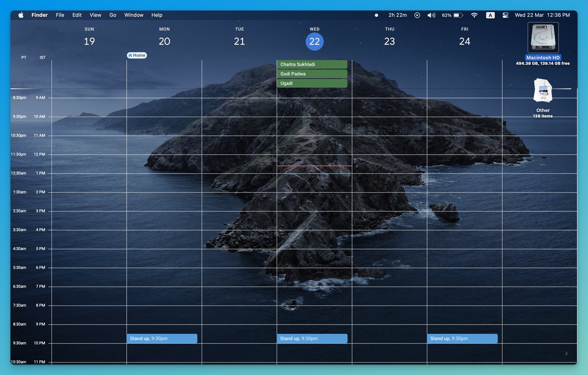Click the Wi-Fi status icon
This screenshot has width=588, height=375.
474,15
